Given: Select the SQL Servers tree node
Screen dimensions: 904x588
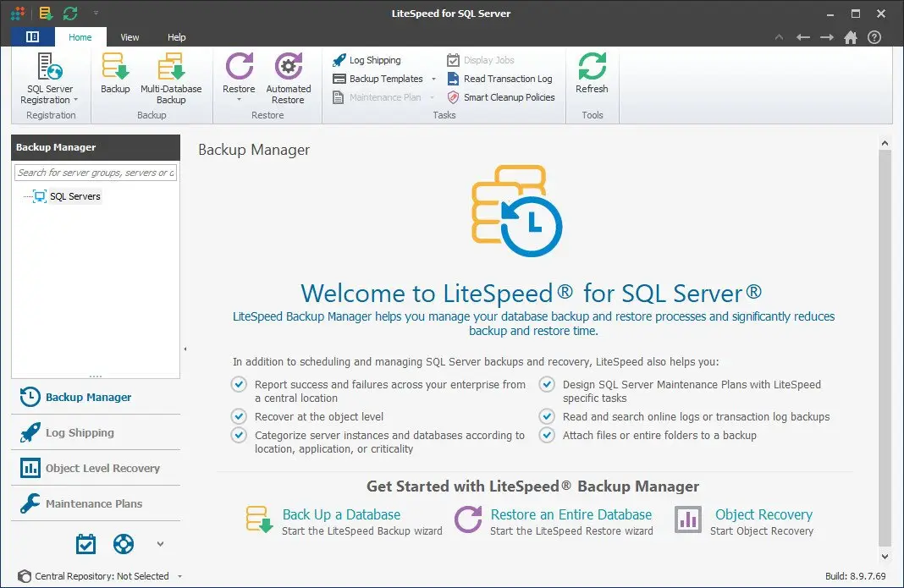Looking at the screenshot, I should coord(75,196).
